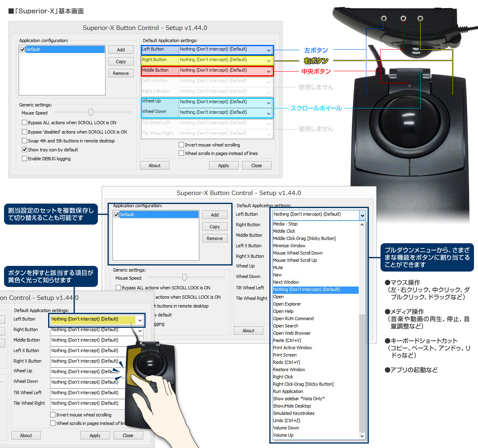Open yellow-highlighted Right Button dropdown in top window
478x448 pixels.
pos(225,60)
